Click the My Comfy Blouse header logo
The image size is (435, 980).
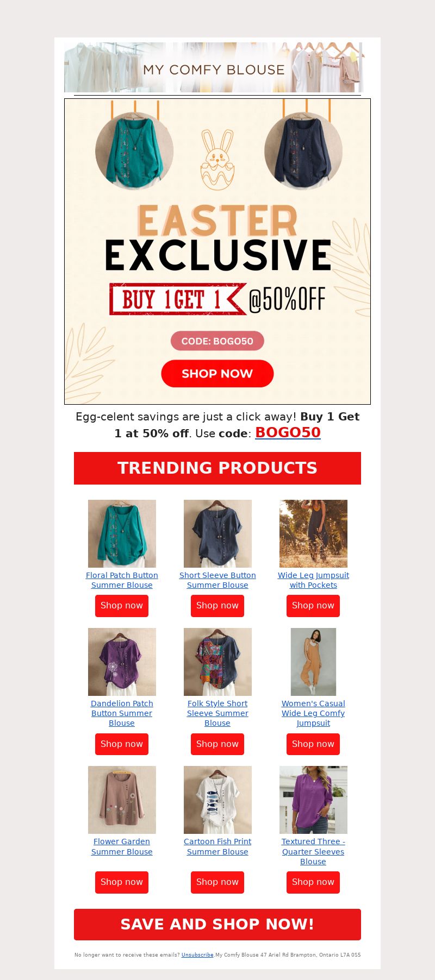click(214, 67)
